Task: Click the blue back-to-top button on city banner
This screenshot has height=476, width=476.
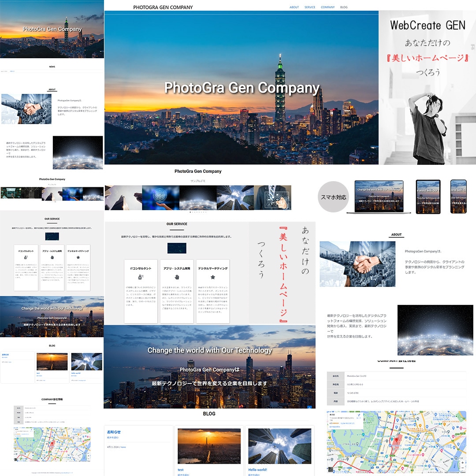Action: (309, 407)
